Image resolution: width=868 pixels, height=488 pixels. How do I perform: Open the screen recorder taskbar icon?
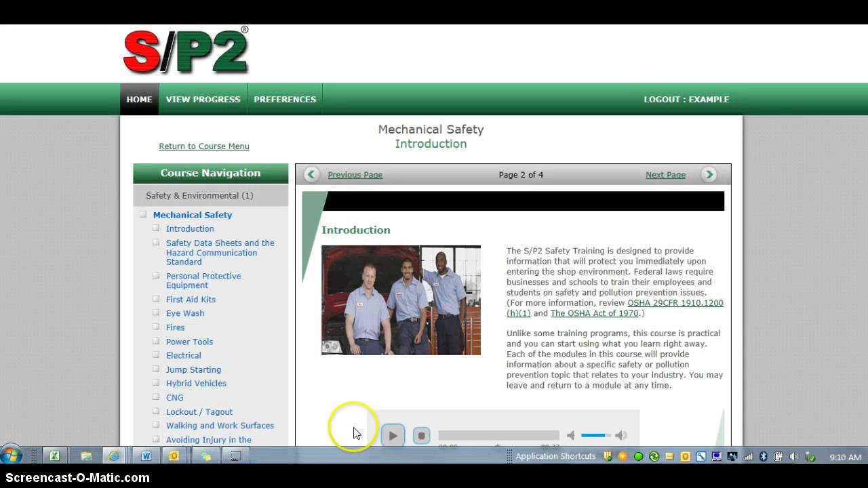click(x=235, y=456)
